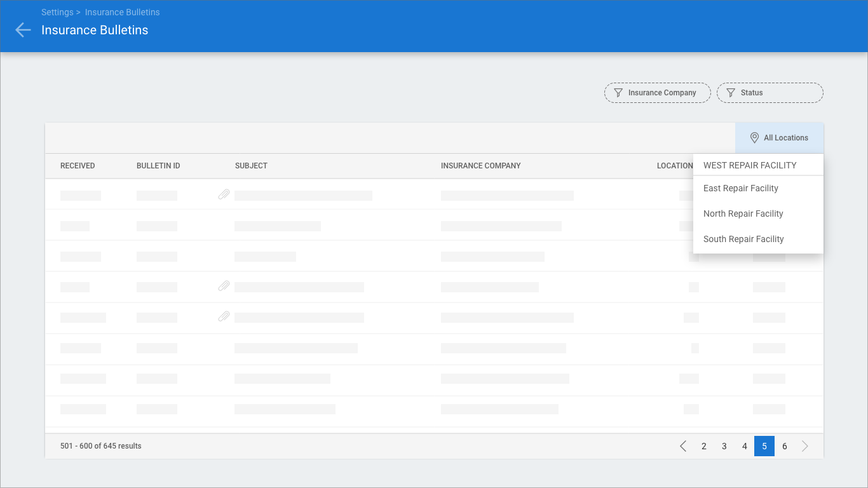Click the funnel icon on Insurance Company filter
Viewport: 868px width, 488px height.
pyautogui.click(x=618, y=93)
